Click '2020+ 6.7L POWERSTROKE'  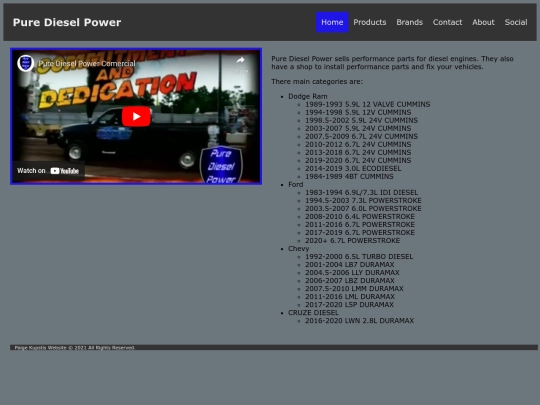coord(353,240)
